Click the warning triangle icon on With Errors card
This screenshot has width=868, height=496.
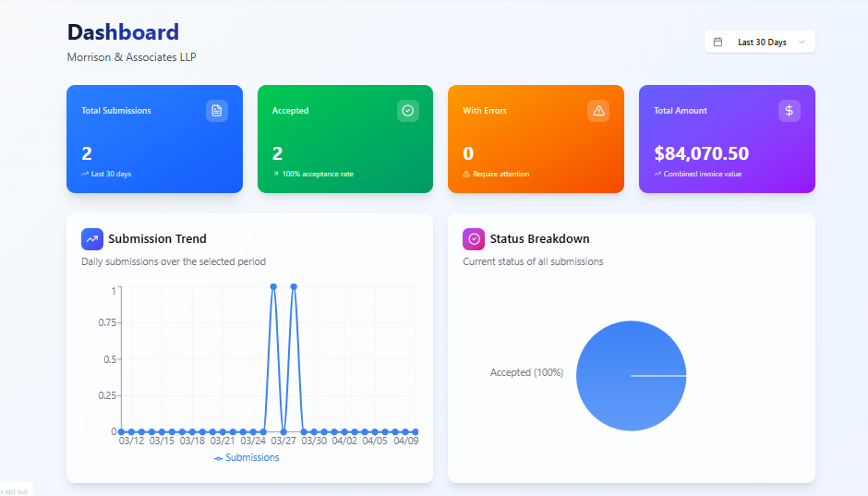(598, 111)
